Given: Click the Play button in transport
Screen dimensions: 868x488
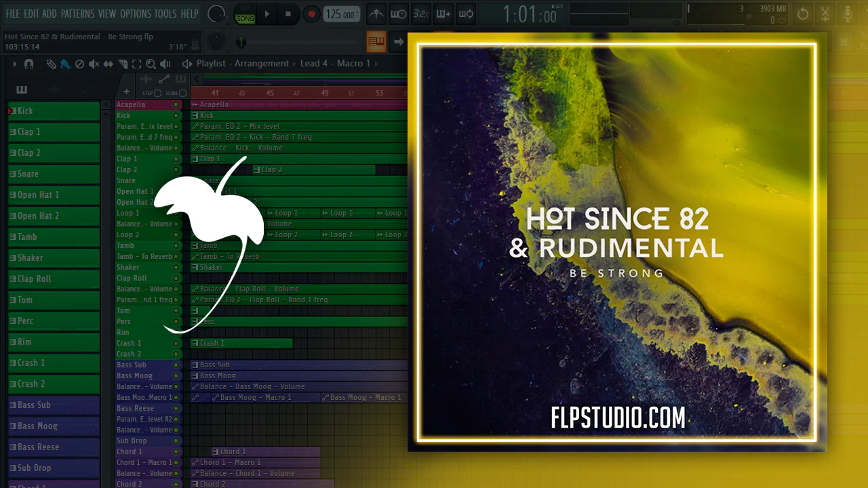Looking at the screenshot, I should point(267,14).
